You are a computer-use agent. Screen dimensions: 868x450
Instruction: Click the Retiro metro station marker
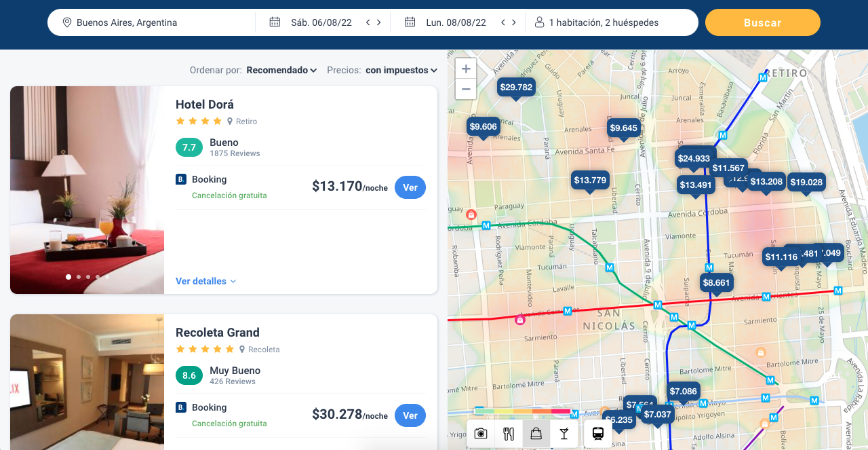coord(763,78)
